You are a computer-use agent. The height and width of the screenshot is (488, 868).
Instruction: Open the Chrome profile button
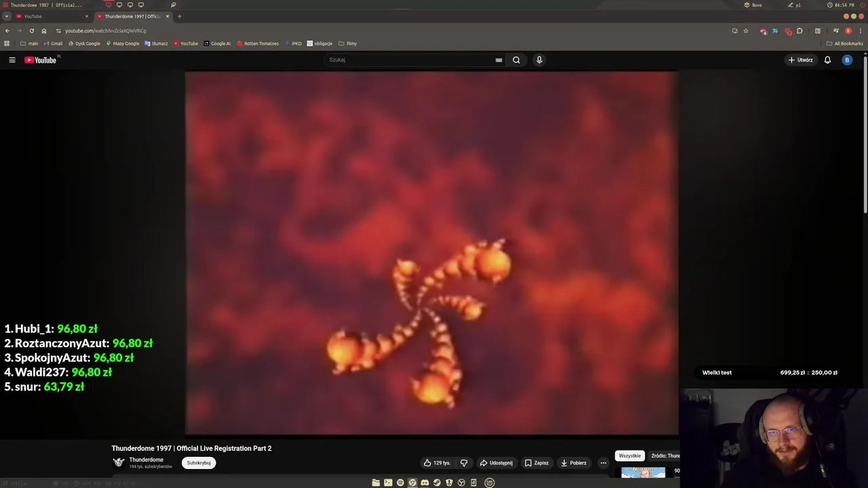click(x=848, y=30)
